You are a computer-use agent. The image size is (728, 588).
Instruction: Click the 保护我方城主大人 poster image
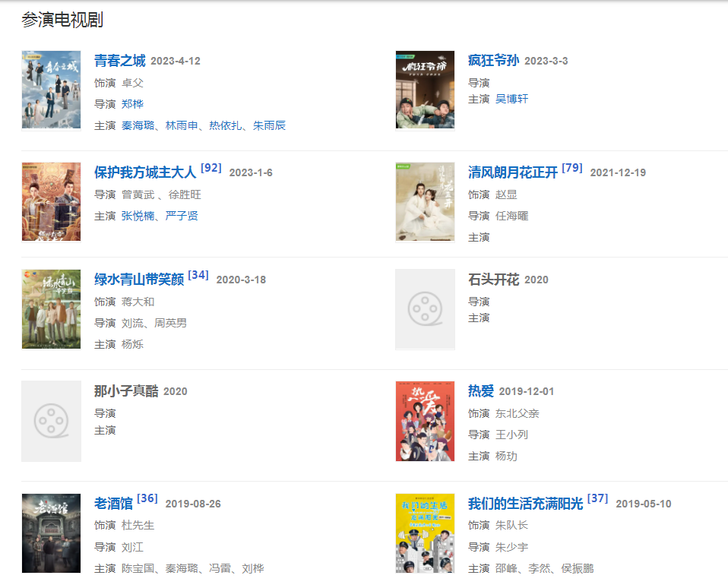tap(51, 201)
